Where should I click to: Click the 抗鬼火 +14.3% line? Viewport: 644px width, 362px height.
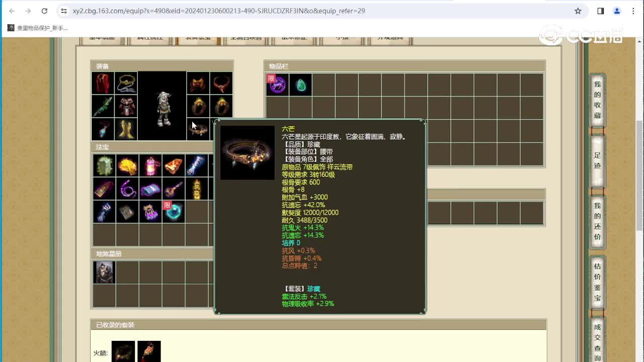pos(303,227)
